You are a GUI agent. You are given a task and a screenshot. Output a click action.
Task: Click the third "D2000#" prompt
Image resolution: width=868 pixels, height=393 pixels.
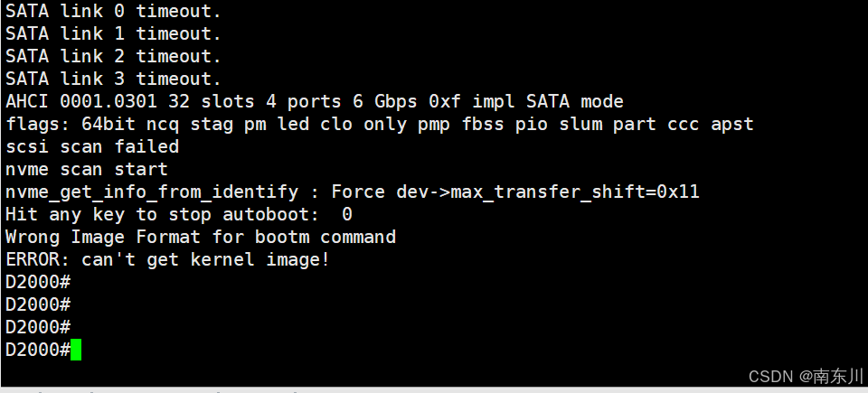pyautogui.click(x=38, y=327)
